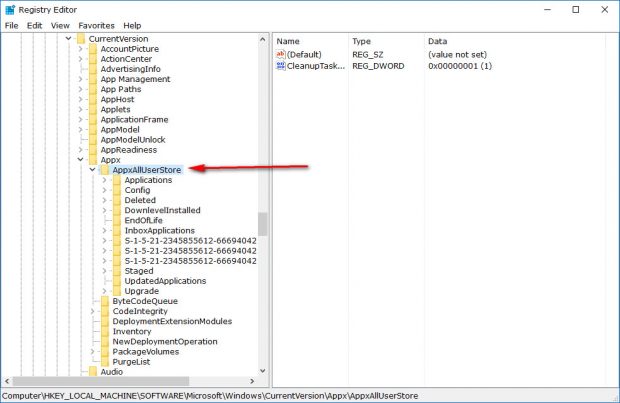Click the registry path in status bar
The height and width of the screenshot is (403, 620).
point(210,396)
